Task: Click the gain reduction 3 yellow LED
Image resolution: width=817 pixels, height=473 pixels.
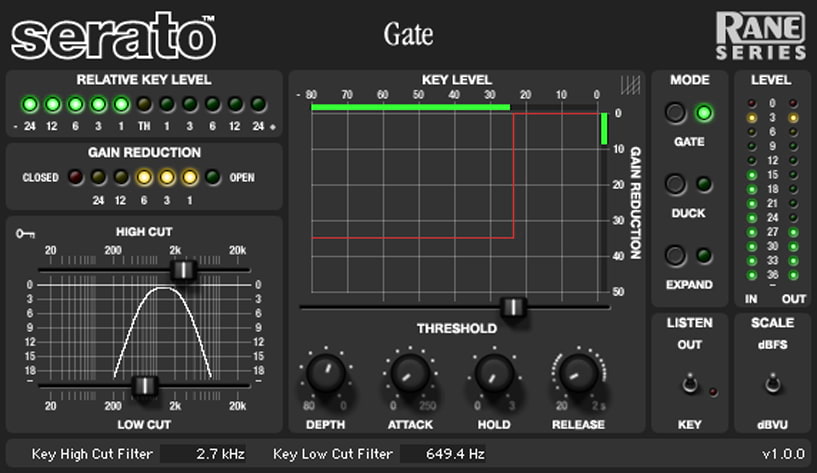Action: 167,177
